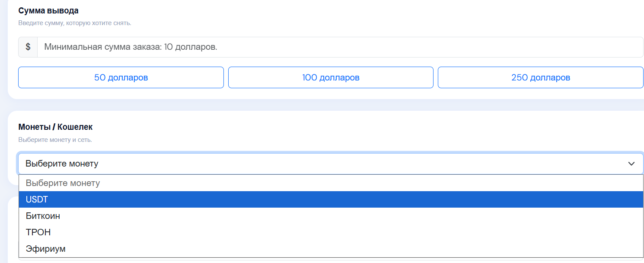Select Биткоин from the coin list
Screen dimensions: 644x263
tap(331, 216)
